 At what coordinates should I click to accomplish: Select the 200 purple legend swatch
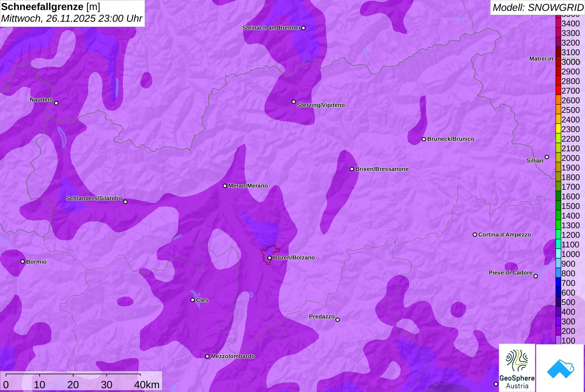[558, 331]
